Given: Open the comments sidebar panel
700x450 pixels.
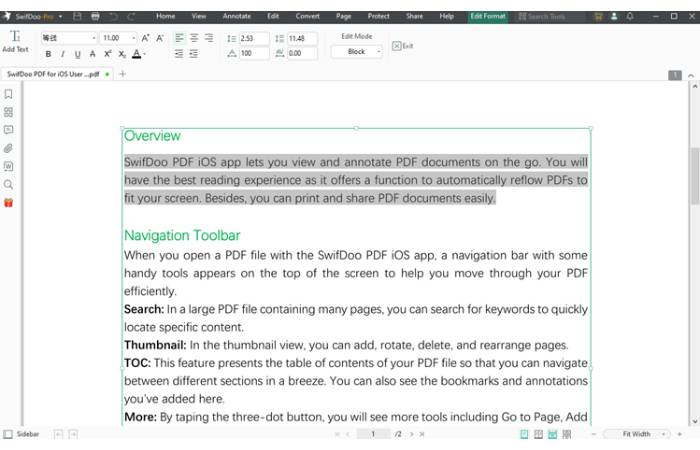Looking at the screenshot, I should point(8,130).
